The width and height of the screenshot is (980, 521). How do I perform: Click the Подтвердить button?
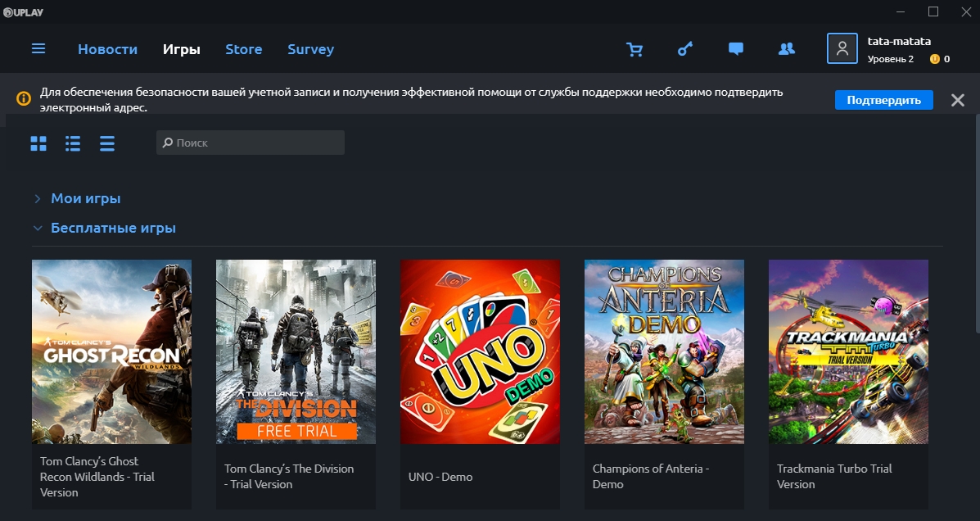coord(883,99)
